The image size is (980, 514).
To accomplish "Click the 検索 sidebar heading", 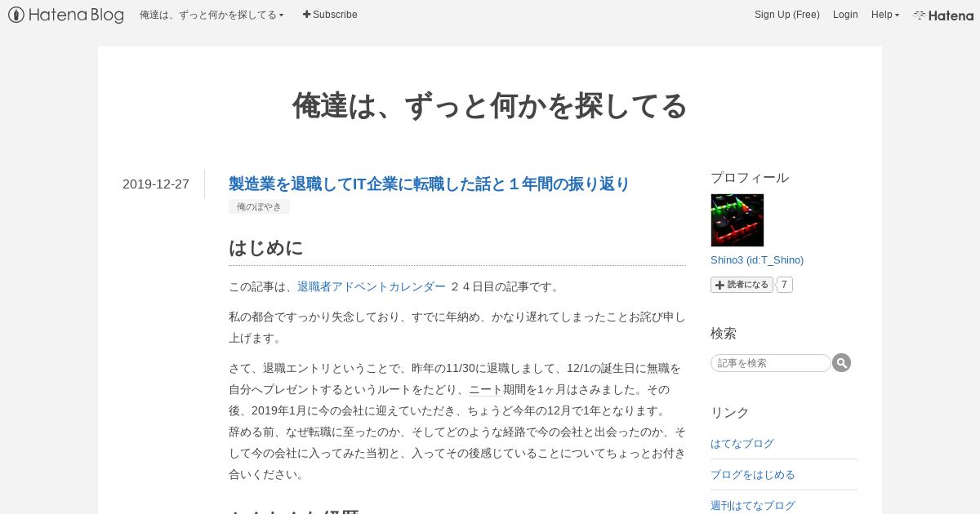I will tap(724, 334).
